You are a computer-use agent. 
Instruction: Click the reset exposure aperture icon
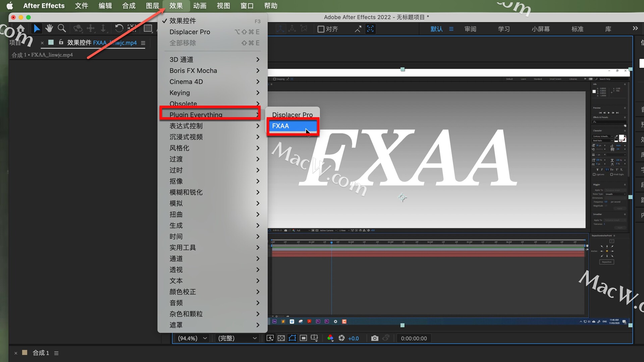[341, 338]
